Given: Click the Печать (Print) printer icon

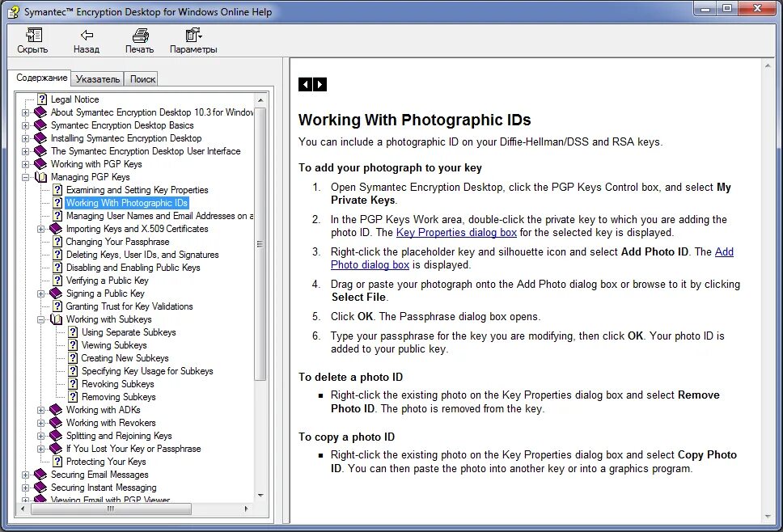Looking at the screenshot, I should (x=140, y=36).
